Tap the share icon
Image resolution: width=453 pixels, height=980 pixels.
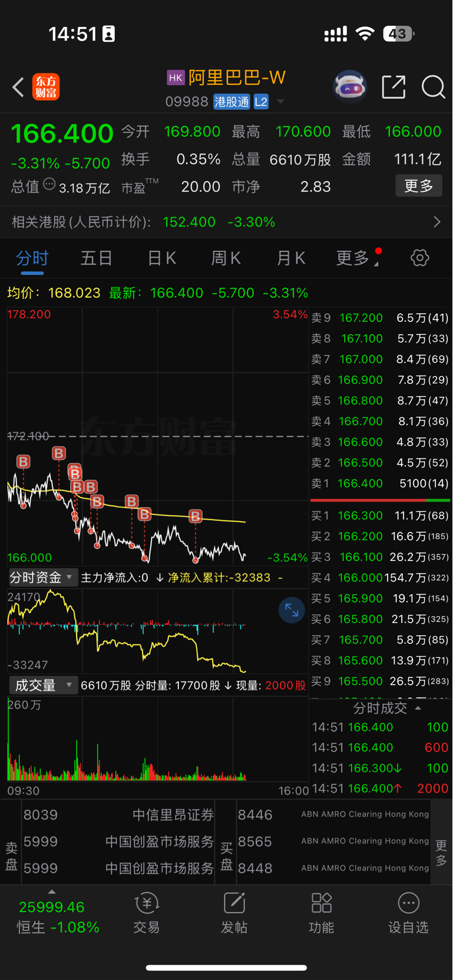coord(394,87)
